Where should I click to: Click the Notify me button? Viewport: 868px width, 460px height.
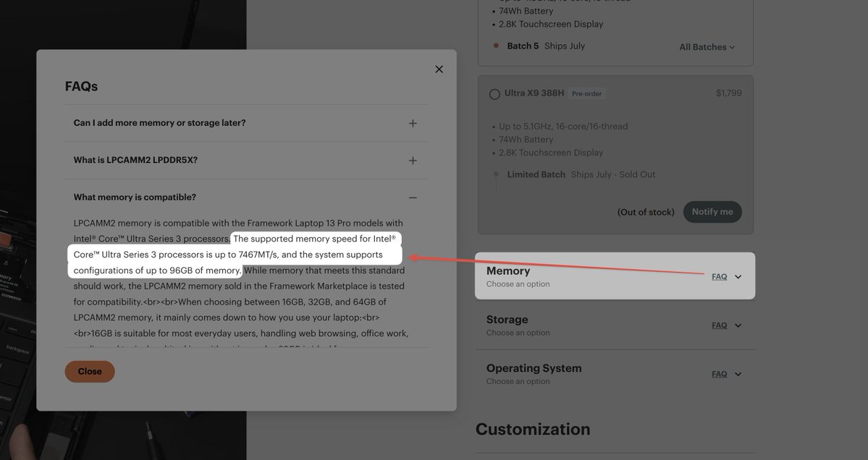[x=712, y=212]
